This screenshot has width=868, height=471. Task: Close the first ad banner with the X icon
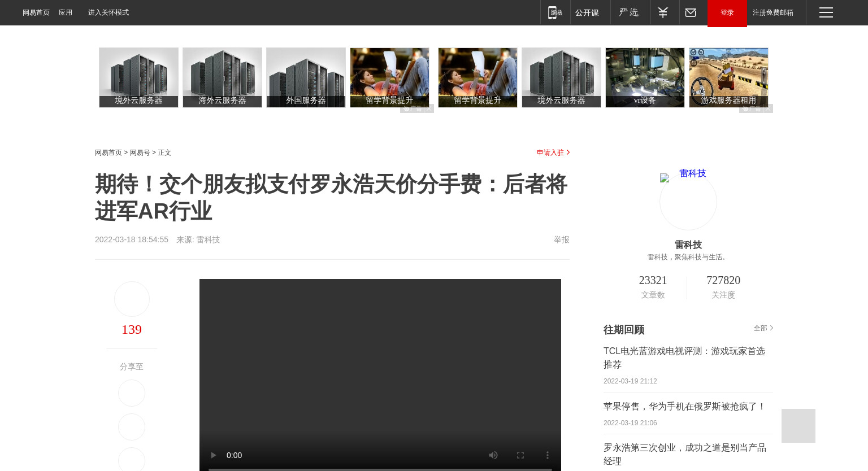click(429, 108)
